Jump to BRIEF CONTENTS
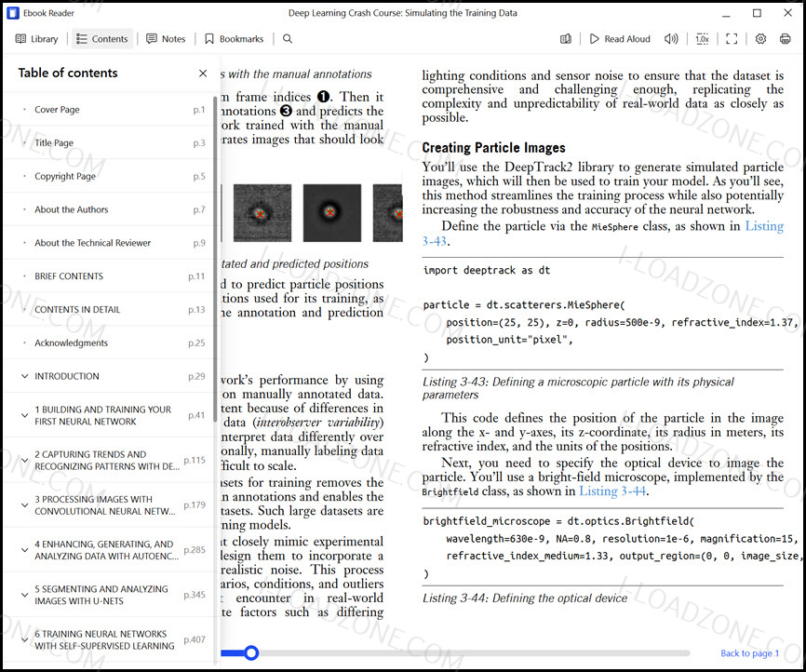The image size is (806, 672). pos(109,276)
